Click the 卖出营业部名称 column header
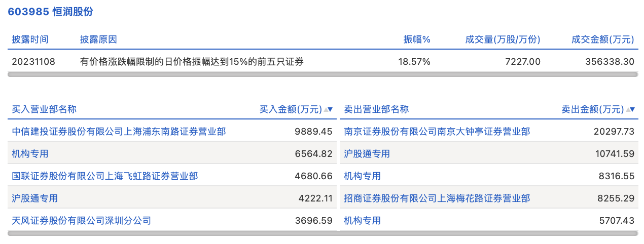This screenshot has width=644, height=244. (376, 109)
